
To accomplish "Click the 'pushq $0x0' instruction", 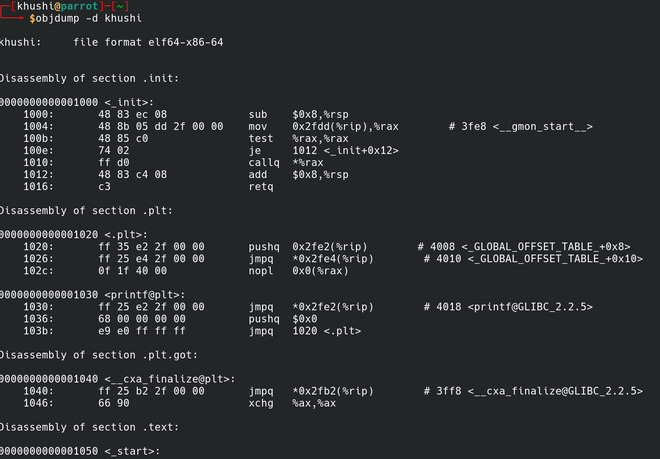I will (284, 318).
